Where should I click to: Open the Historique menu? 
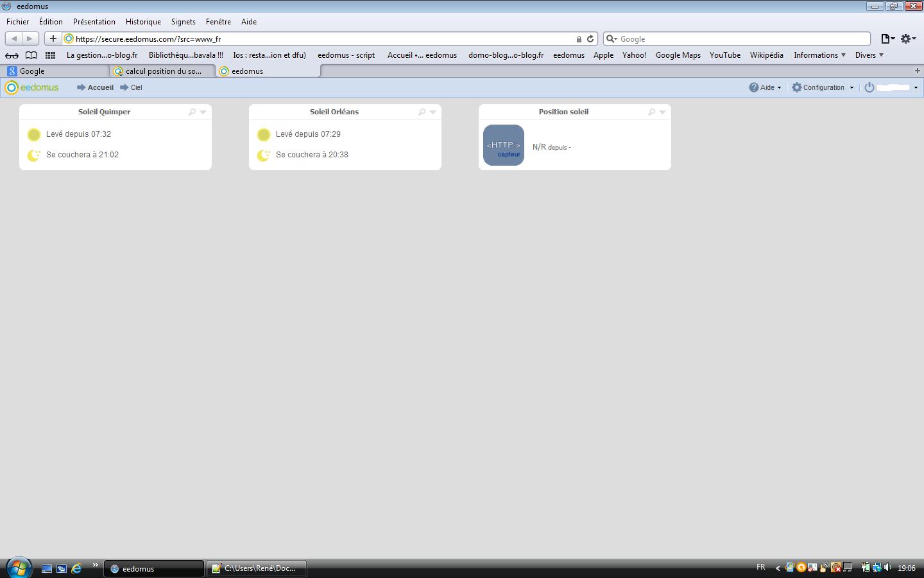[x=143, y=22]
